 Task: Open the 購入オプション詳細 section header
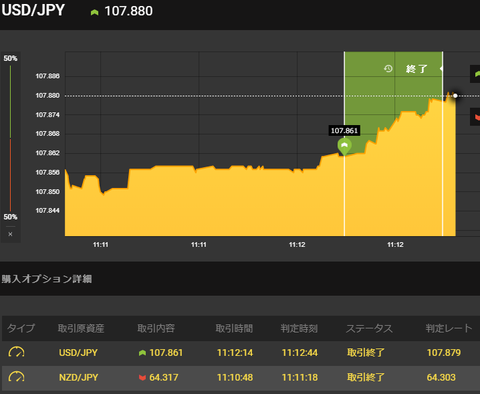click(x=47, y=279)
